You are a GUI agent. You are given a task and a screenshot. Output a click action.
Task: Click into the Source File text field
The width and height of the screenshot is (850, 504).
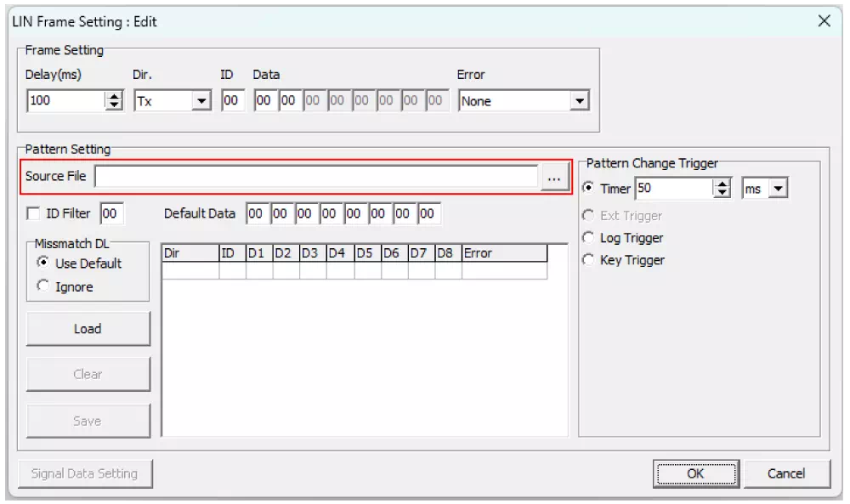(x=316, y=177)
